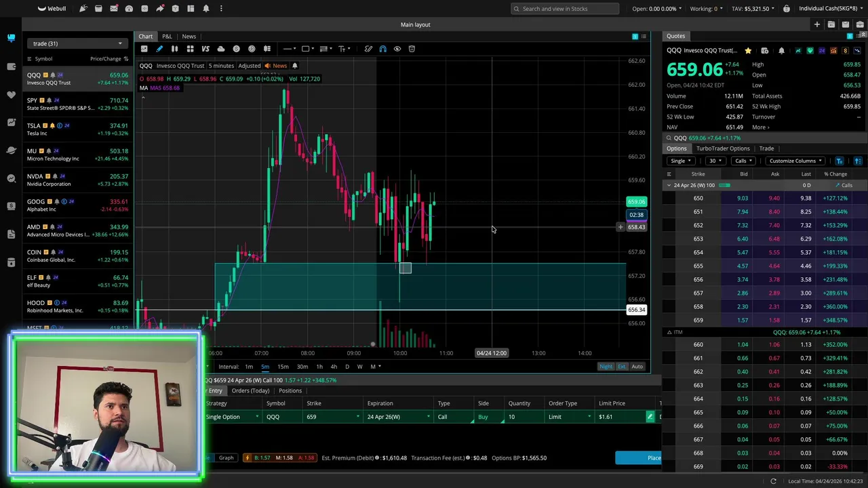Click the orange bar chart icon in Quotes header
This screenshot has height=488, width=868.
tap(833, 51)
